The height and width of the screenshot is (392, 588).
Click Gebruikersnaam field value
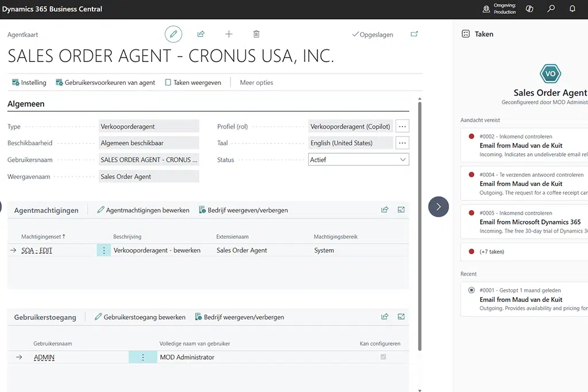(149, 160)
